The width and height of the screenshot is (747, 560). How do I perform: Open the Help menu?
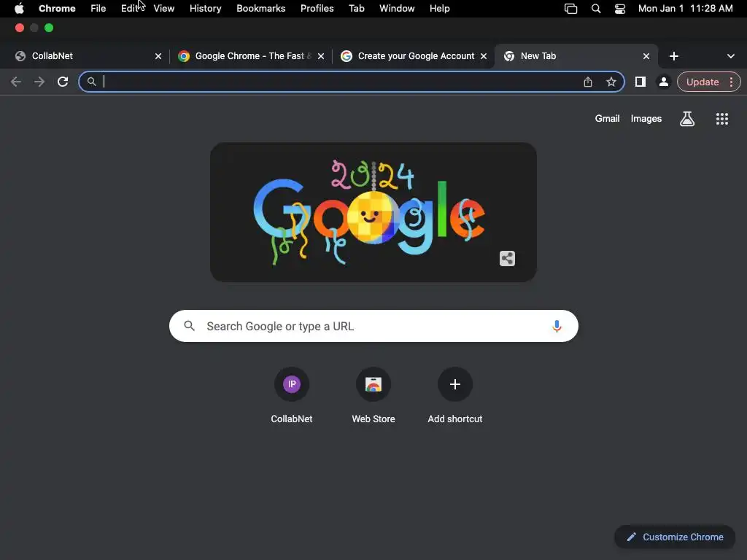pyautogui.click(x=439, y=9)
